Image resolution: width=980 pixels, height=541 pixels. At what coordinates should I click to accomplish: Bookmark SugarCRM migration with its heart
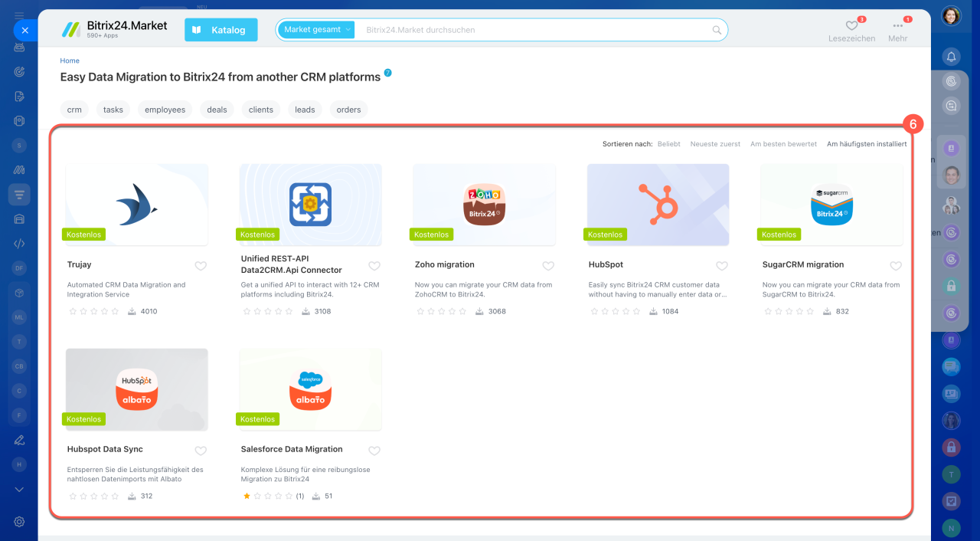coord(896,266)
